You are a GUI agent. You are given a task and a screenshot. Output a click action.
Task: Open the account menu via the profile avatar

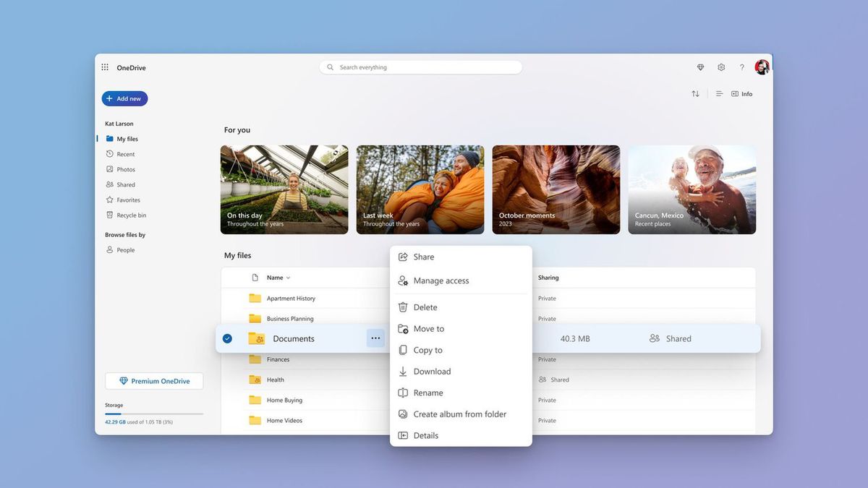point(762,67)
